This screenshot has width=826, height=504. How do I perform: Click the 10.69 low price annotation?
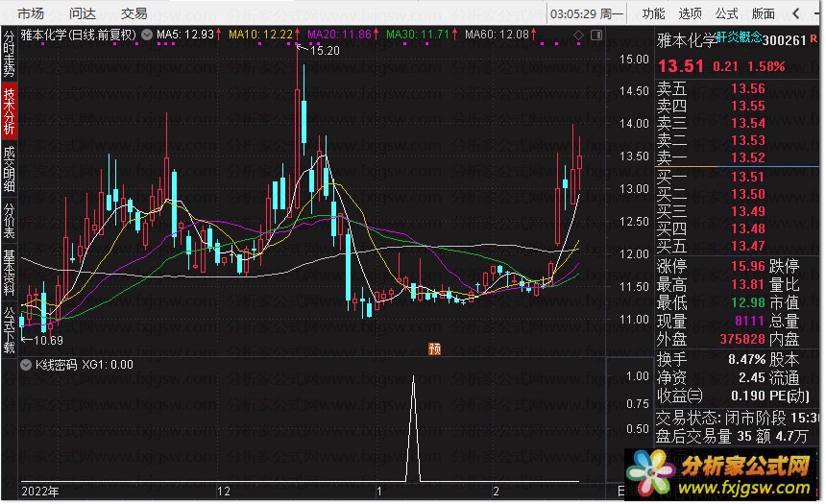48,341
